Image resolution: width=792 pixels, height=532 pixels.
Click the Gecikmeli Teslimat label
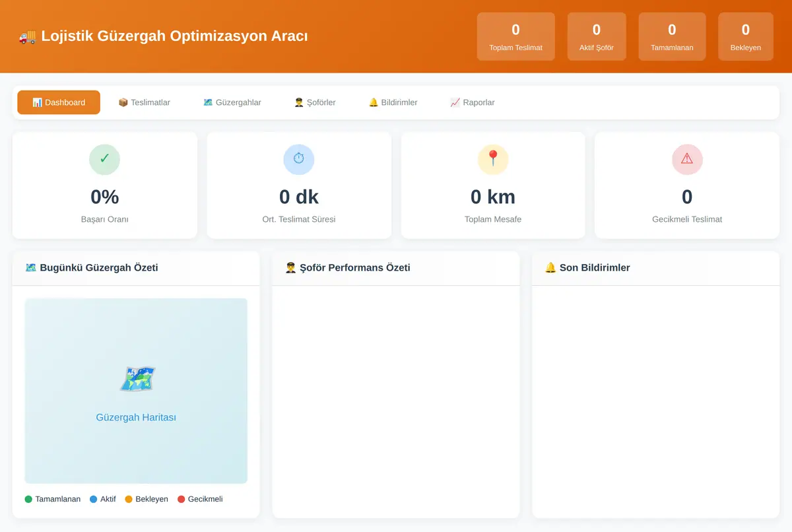tap(687, 219)
